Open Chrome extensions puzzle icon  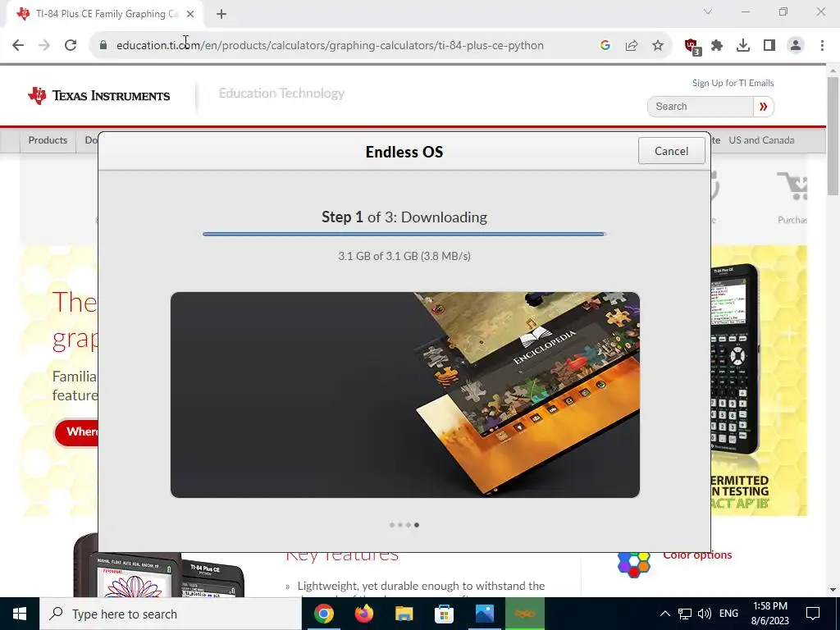click(x=717, y=45)
